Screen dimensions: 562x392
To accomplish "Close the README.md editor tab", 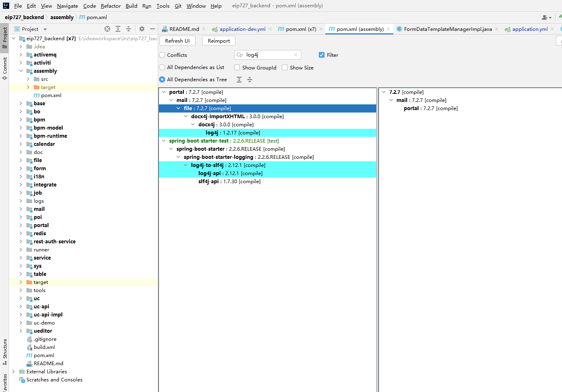I will point(204,29).
